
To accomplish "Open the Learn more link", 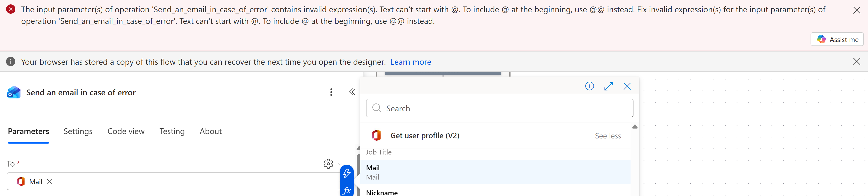I will (411, 62).
